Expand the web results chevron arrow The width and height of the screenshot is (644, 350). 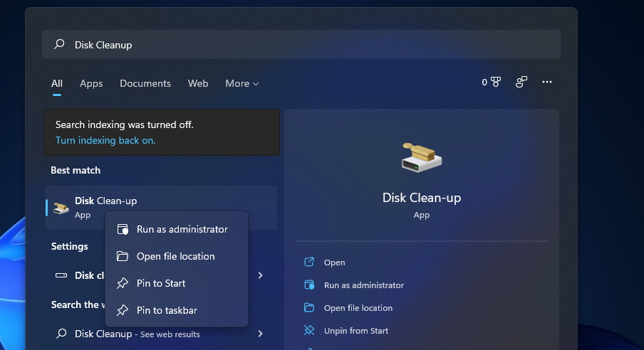coord(261,334)
